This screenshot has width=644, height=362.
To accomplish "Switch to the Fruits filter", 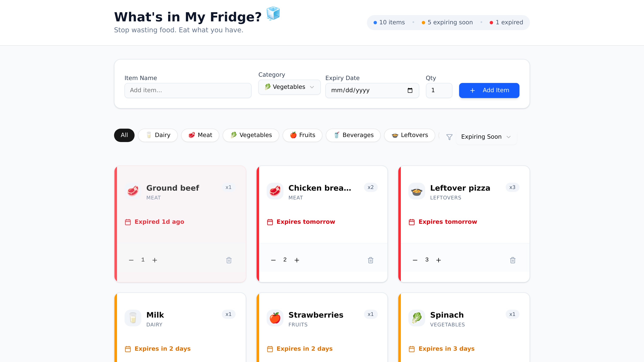I will [302, 135].
